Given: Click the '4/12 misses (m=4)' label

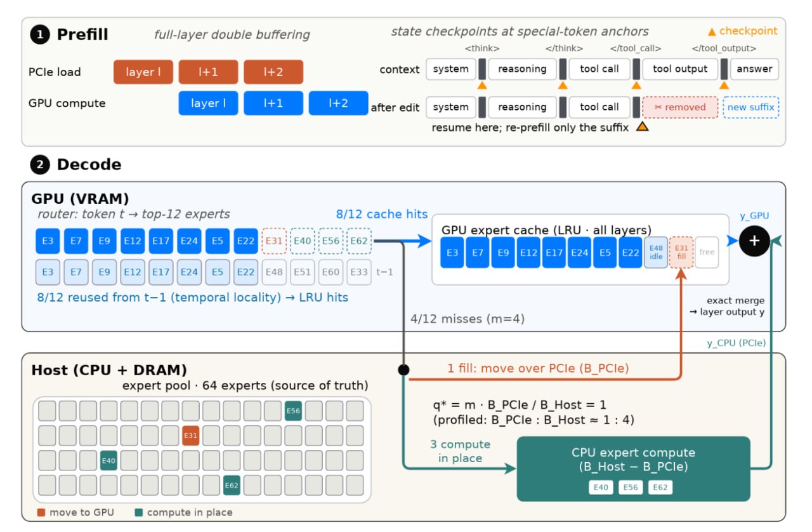Looking at the screenshot, I should (x=468, y=319).
